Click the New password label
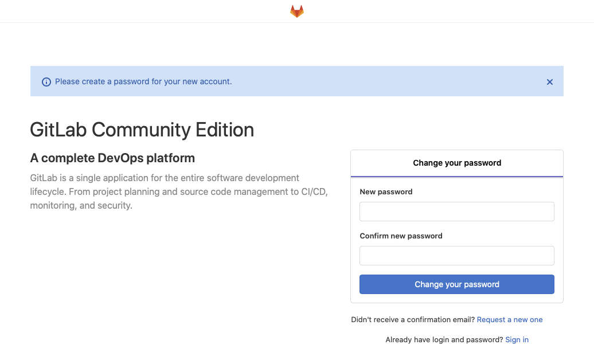Viewport: 594px width, 364px height. pyautogui.click(x=386, y=191)
